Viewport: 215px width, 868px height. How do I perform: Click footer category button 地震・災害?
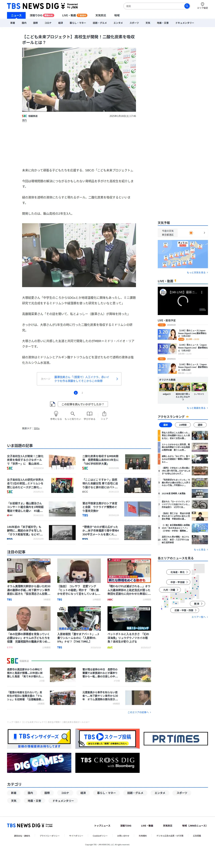(x=34, y=801)
